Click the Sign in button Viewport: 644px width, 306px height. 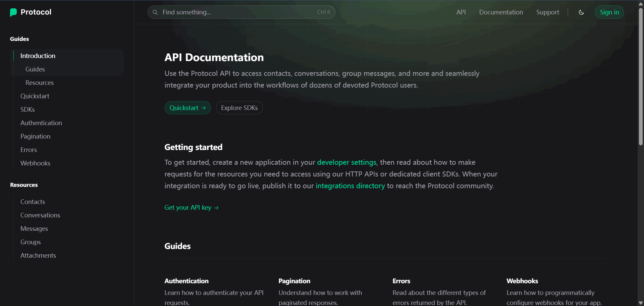609,12
